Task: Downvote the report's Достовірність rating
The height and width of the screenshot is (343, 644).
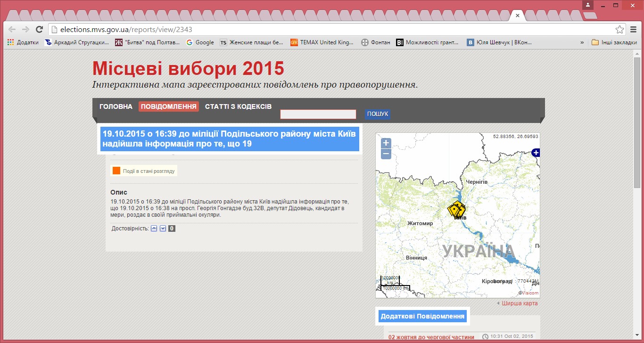Action: (163, 229)
